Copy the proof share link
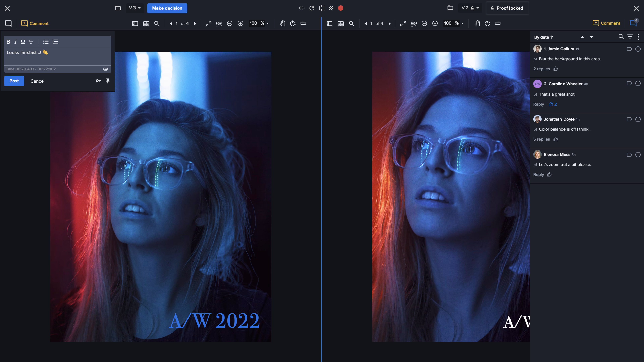The height and width of the screenshot is (362, 644). point(302,8)
